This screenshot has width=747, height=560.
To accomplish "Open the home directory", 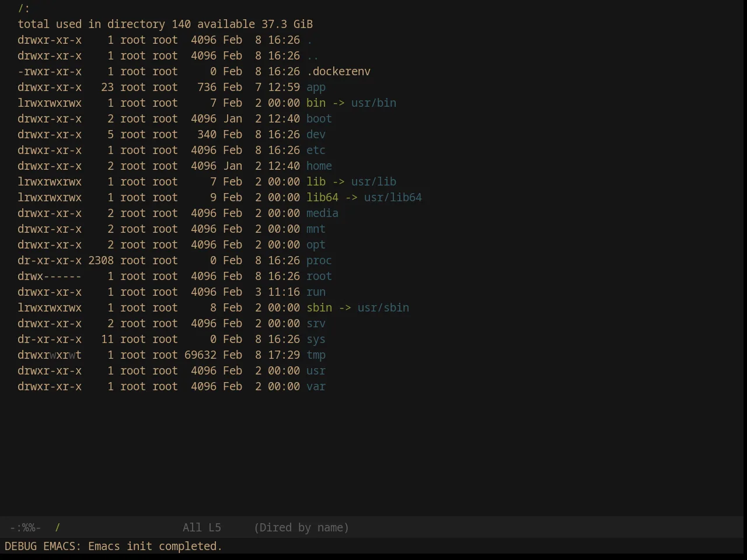I will tap(319, 166).
